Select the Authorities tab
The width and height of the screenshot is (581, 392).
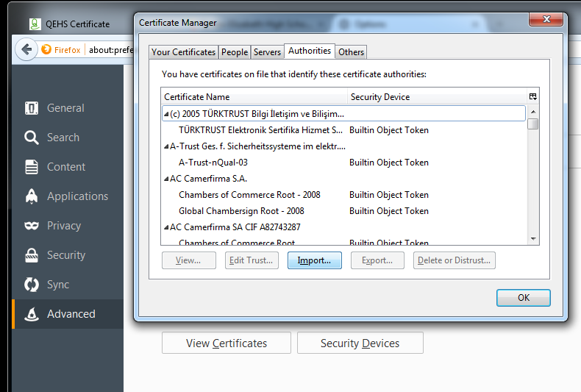pos(310,51)
